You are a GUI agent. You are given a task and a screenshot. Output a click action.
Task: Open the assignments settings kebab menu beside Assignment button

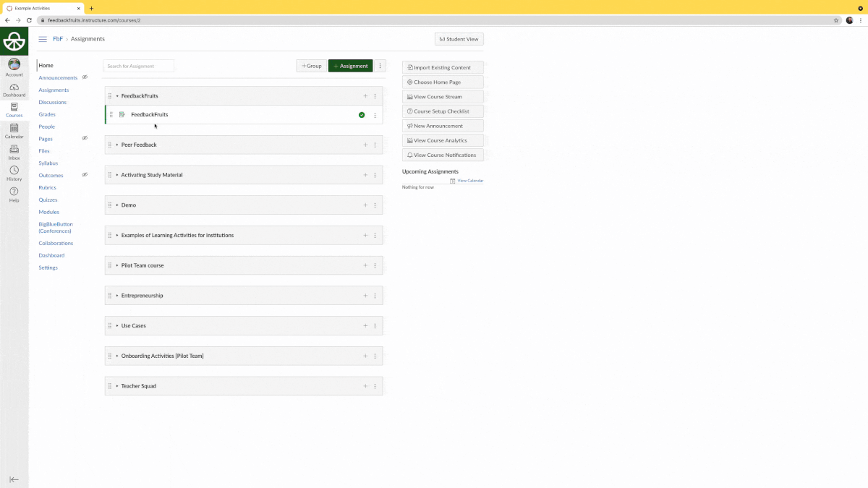380,66
